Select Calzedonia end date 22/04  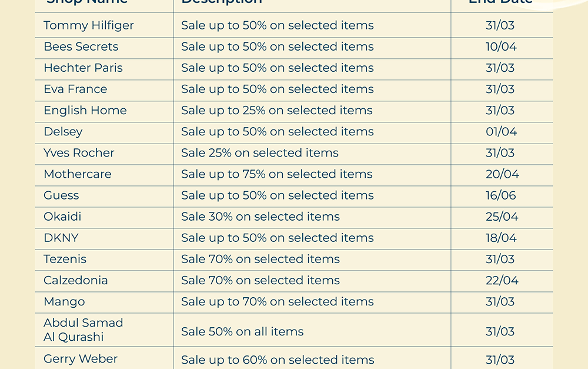click(502, 280)
